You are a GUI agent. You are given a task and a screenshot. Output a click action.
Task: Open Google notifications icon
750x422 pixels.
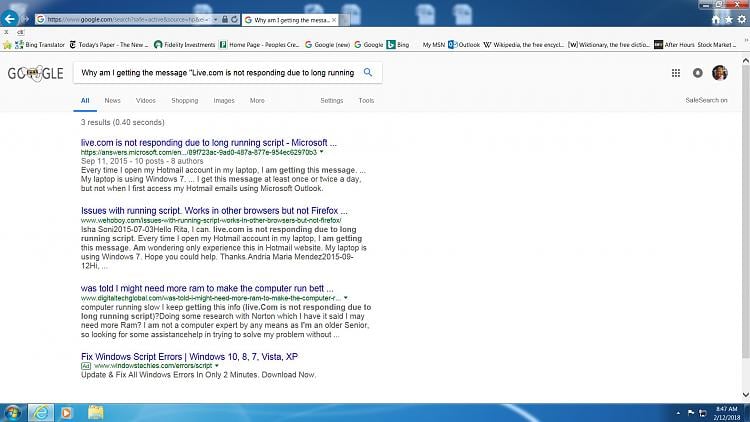[698, 73]
